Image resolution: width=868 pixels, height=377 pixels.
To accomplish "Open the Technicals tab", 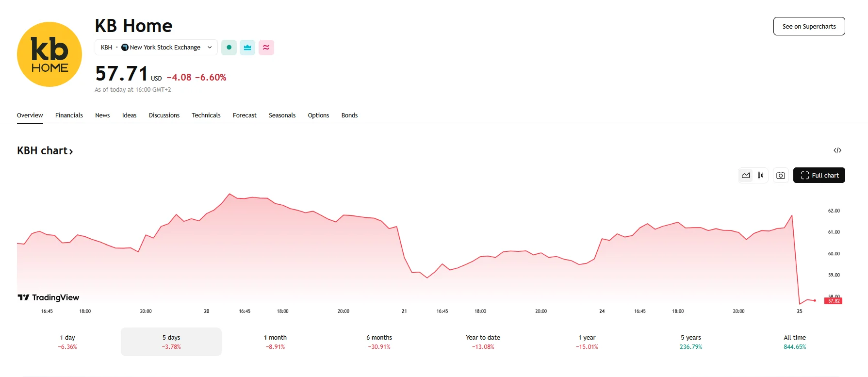I will [206, 115].
